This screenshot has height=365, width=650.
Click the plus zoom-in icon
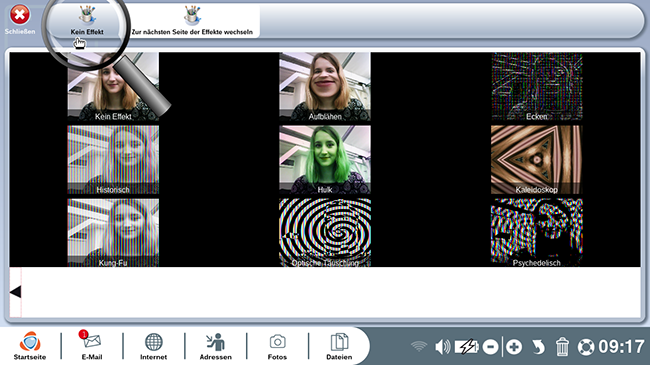click(x=514, y=347)
